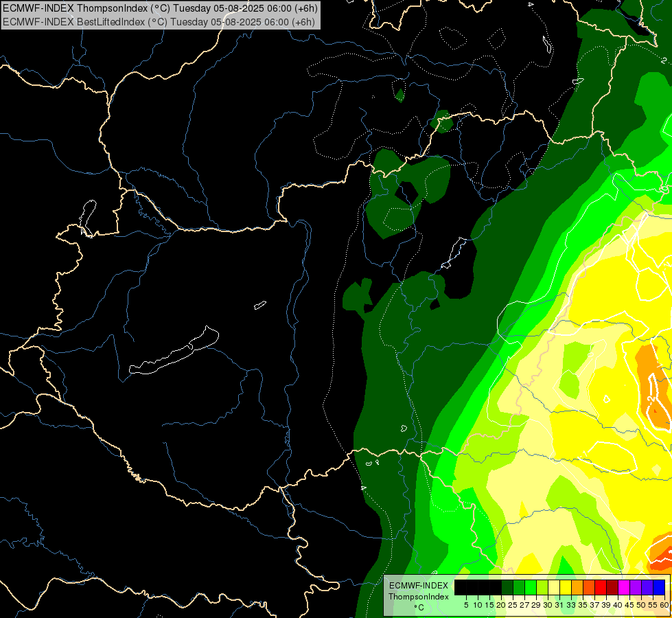Click 'ECMWF-INDEX' text in the legend box

(x=418, y=586)
